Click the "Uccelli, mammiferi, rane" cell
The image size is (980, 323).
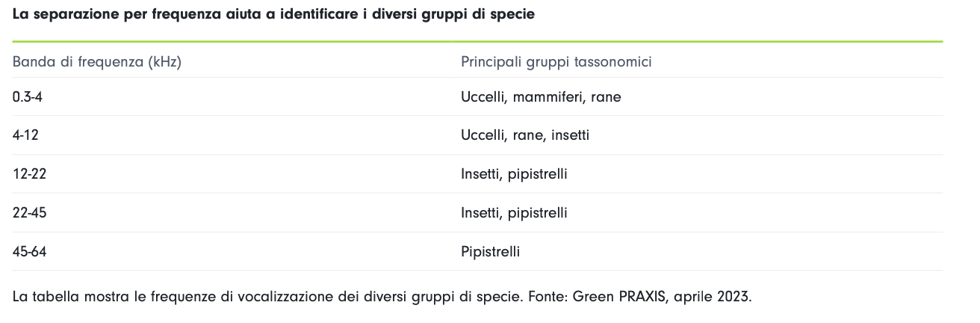tap(541, 97)
